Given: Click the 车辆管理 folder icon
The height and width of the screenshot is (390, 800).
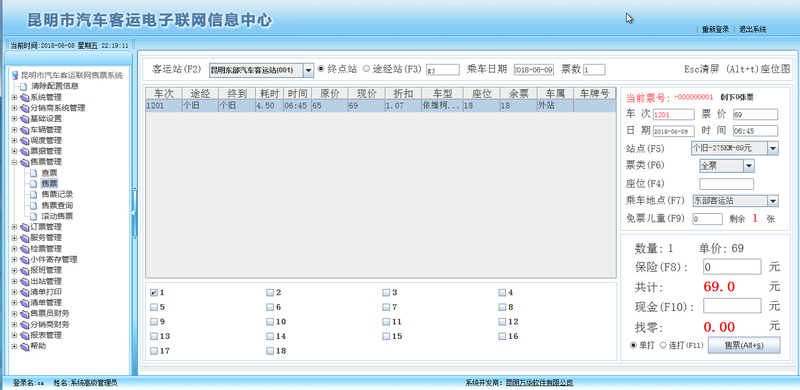Looking at the screenshot, I should (24, 130).
